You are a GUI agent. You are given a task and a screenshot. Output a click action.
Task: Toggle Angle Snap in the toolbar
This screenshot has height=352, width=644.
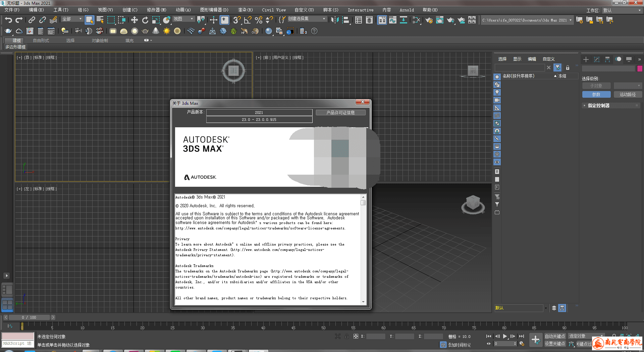point(248,20)
